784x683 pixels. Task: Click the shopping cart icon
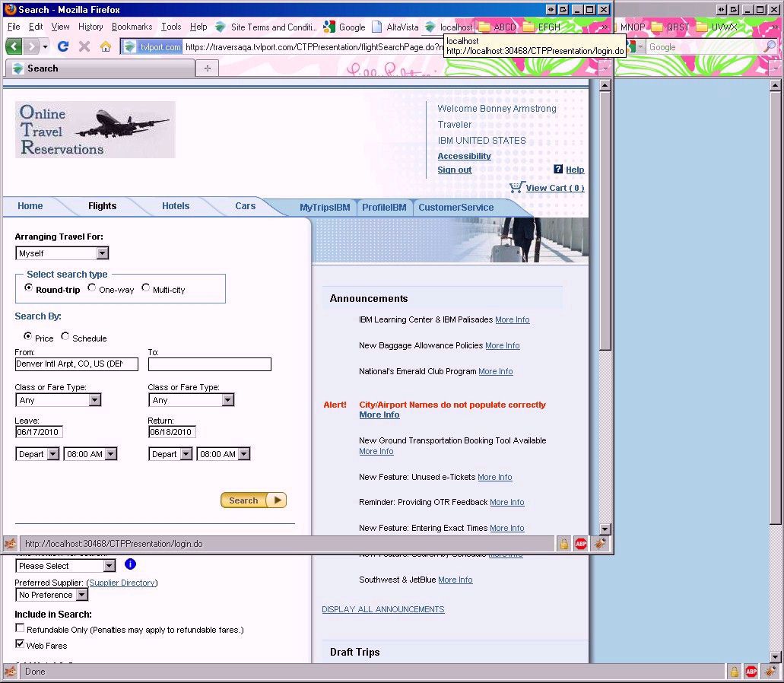[x=516, y=187]
